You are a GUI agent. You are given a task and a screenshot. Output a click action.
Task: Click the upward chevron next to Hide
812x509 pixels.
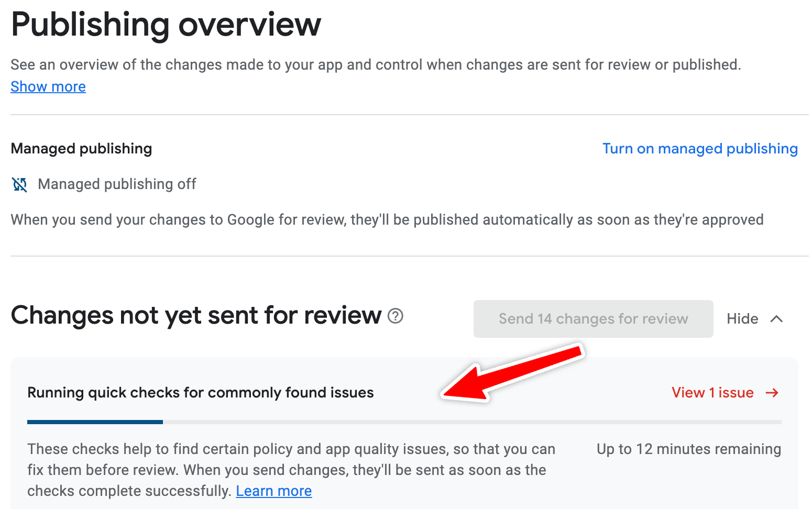click(777, 319)
